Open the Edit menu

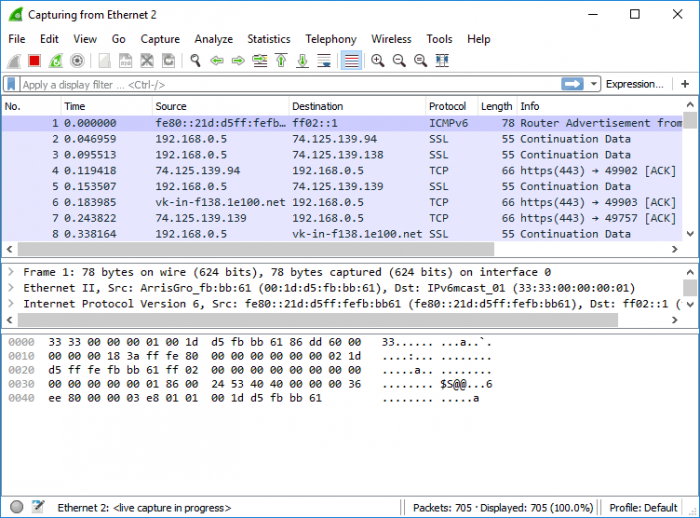[x=49, y=39]
